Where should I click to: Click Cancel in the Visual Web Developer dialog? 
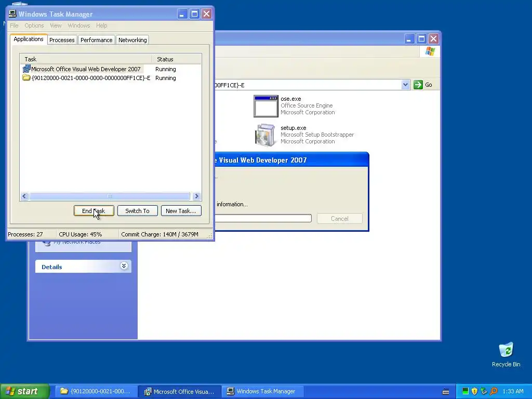pyautogui.click(x=340, y=219)
